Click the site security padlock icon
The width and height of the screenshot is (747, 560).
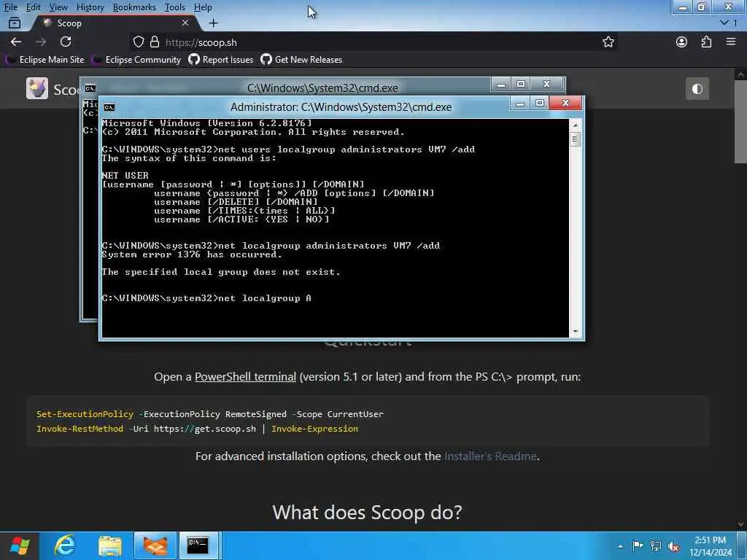[x=155, y=42]
